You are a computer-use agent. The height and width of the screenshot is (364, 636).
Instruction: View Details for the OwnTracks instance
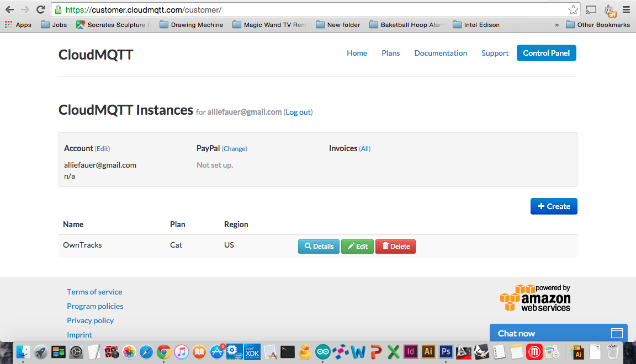click(319, 246)
